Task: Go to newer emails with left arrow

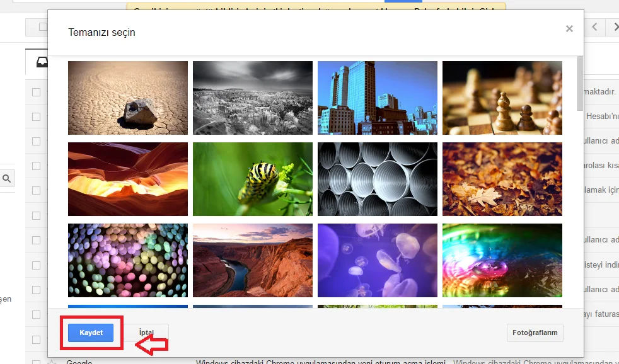Action: pyautogui.click(x=594, y=27)
